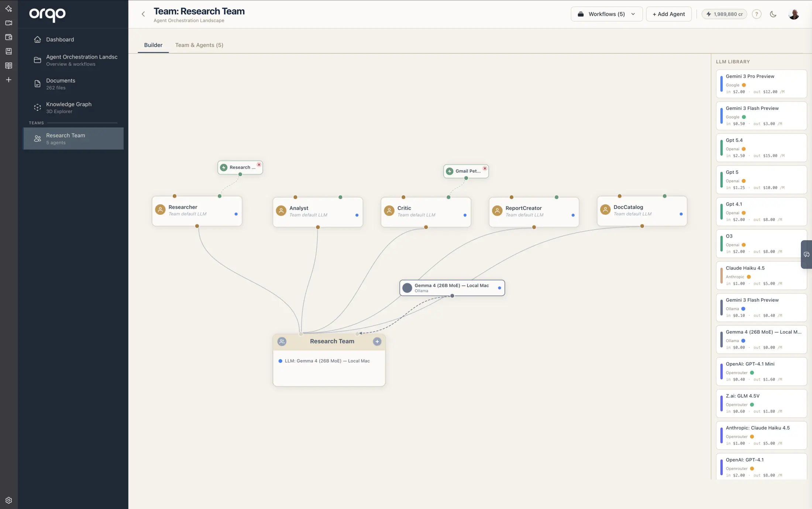Screen dimensions: 812x509
Task: Click the Gemma node bottom connector dot
Action: 452,296
